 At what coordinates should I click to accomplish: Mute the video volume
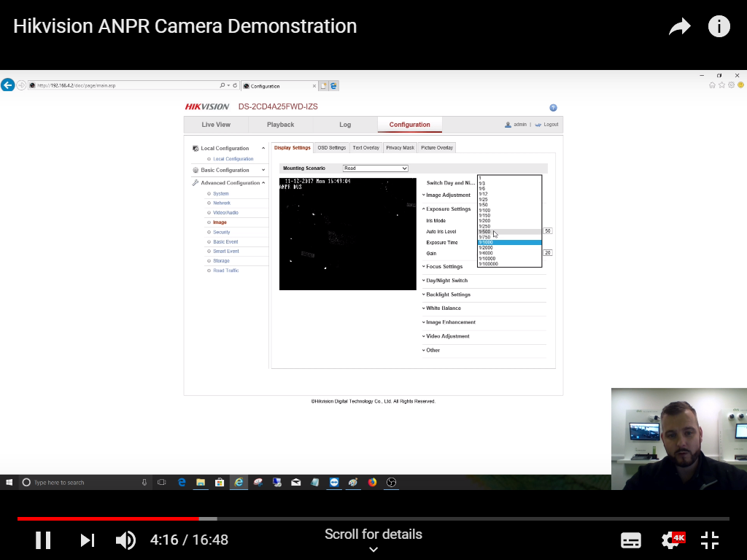coord(125,540)
